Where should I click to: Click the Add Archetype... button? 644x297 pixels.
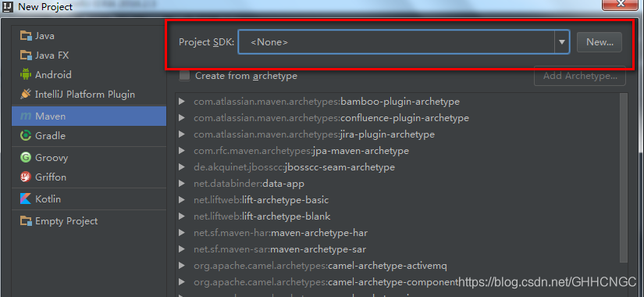pyautogui.click(x=579, y=76)
